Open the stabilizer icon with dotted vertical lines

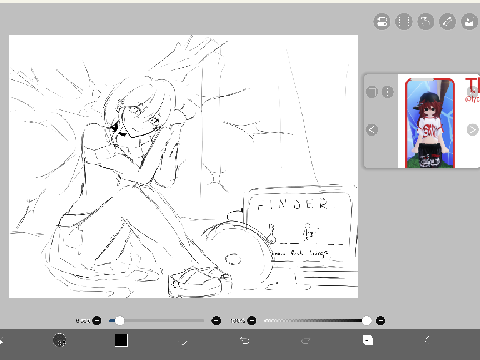(x=404, y=22)
